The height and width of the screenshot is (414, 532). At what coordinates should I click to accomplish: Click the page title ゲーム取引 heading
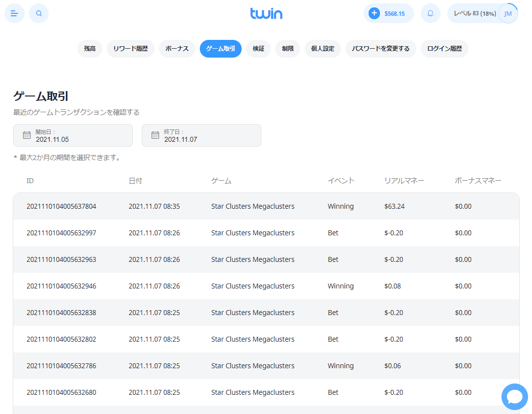[41, 96]
